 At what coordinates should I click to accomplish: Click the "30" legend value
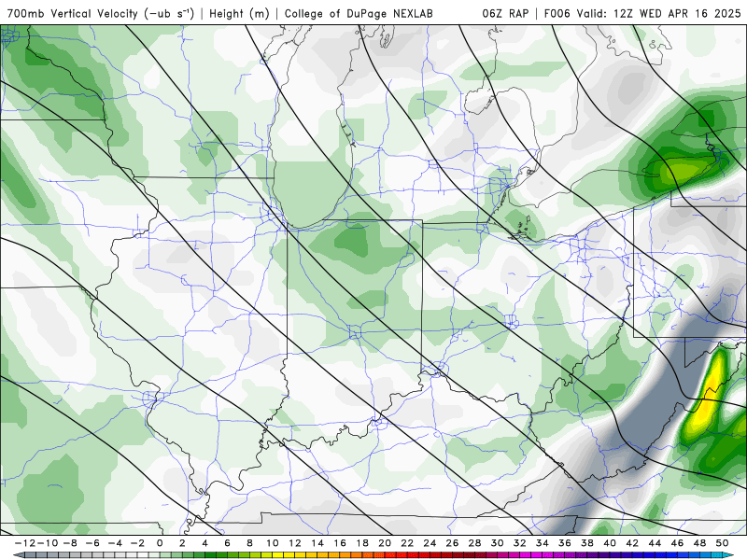click(x=498, y=543)
